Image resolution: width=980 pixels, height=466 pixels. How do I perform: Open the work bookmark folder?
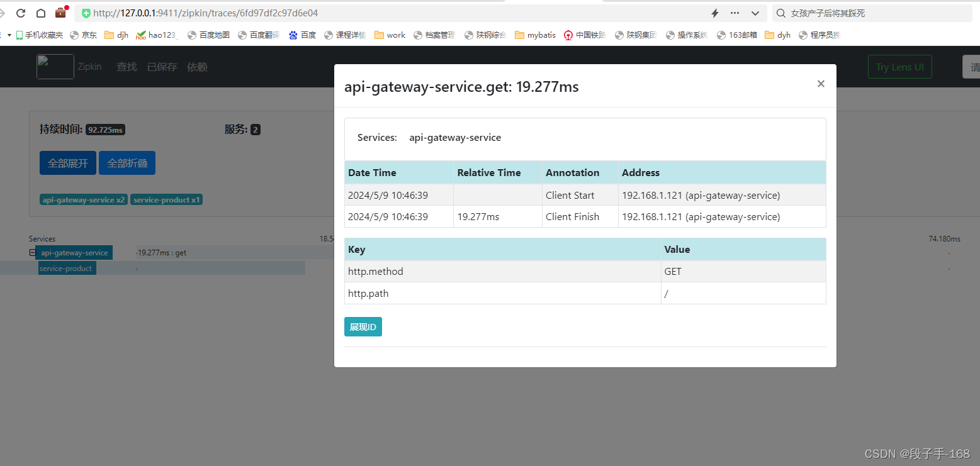390,35
